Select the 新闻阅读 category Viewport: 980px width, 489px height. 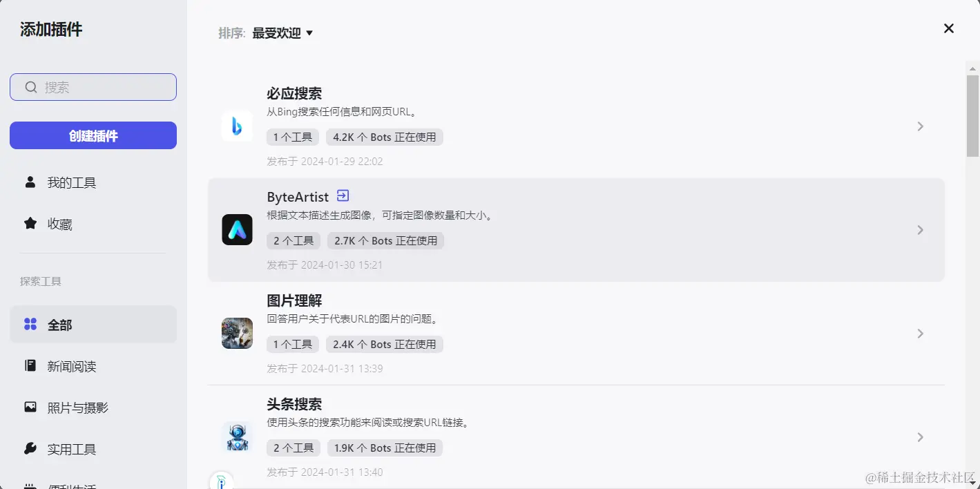71,366
